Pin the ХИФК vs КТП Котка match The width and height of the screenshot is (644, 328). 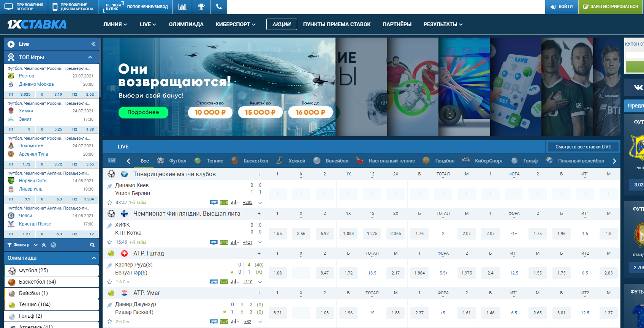(109, 225)
